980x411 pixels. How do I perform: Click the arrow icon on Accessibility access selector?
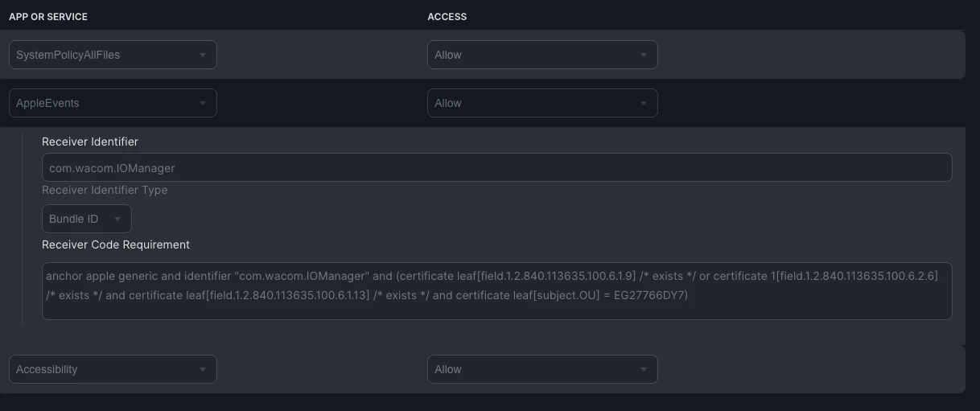tap(643, 369)
